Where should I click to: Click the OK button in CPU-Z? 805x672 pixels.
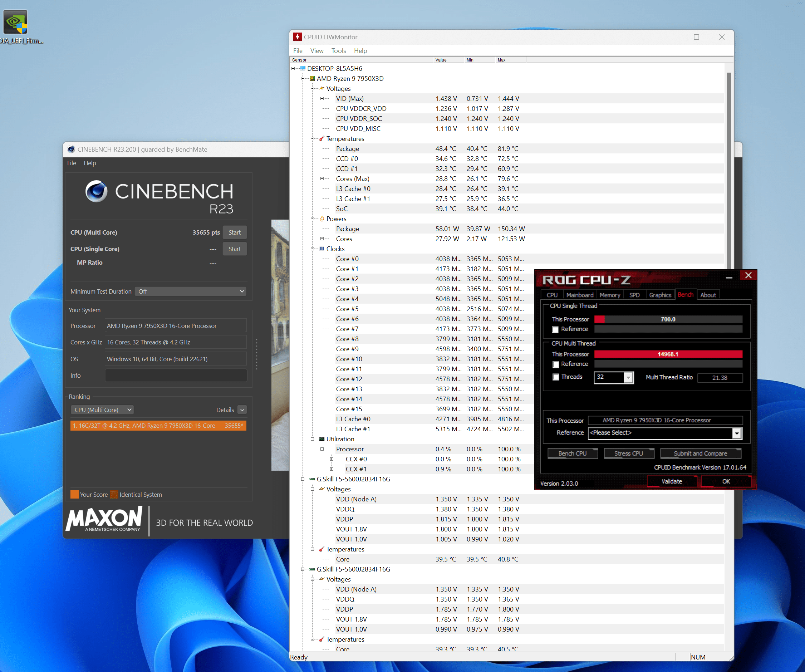coord(726,481)
